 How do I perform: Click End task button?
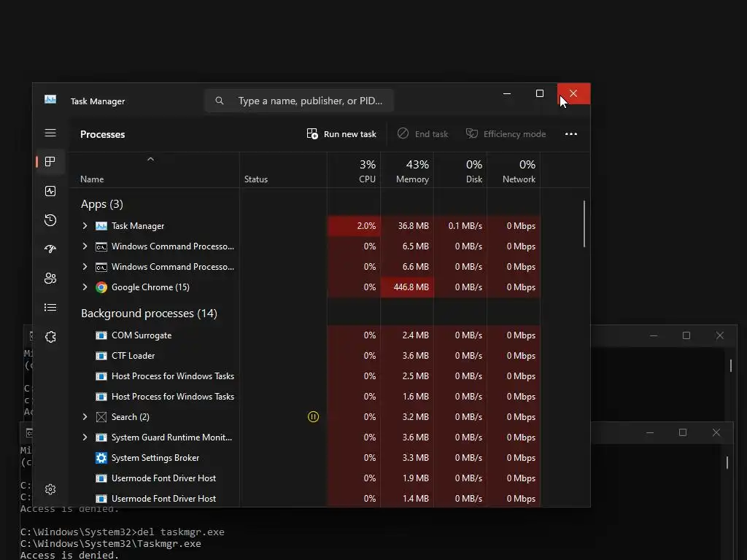422,134
